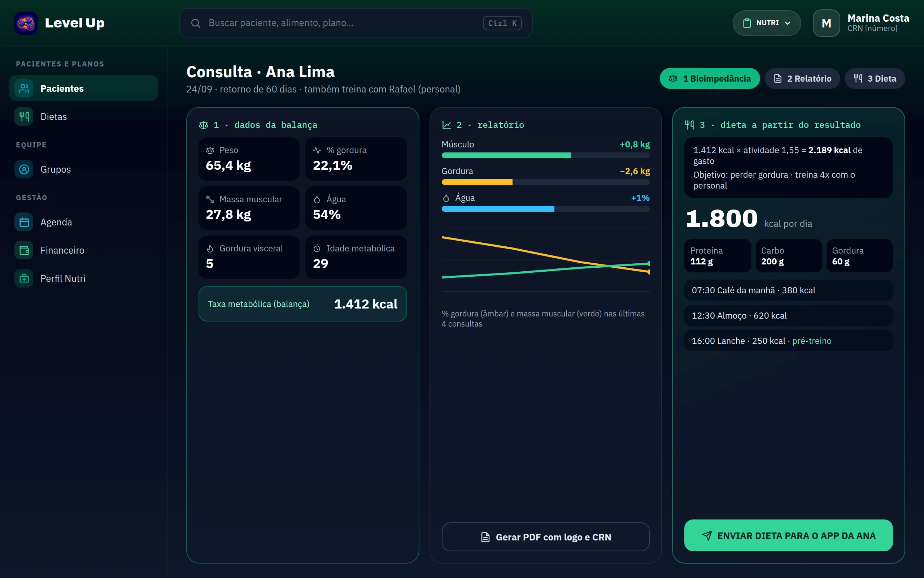Image resolution: width=924 pixels, height=578 pixels.
Task: Click the '1.800' kcal por dia value
Action: click(722, 219)
